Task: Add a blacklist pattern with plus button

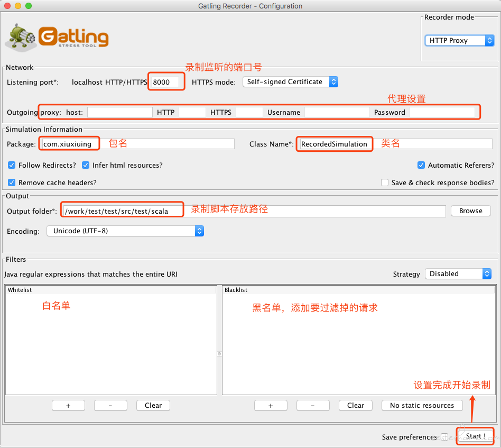Action: click(x=271, y=406)
